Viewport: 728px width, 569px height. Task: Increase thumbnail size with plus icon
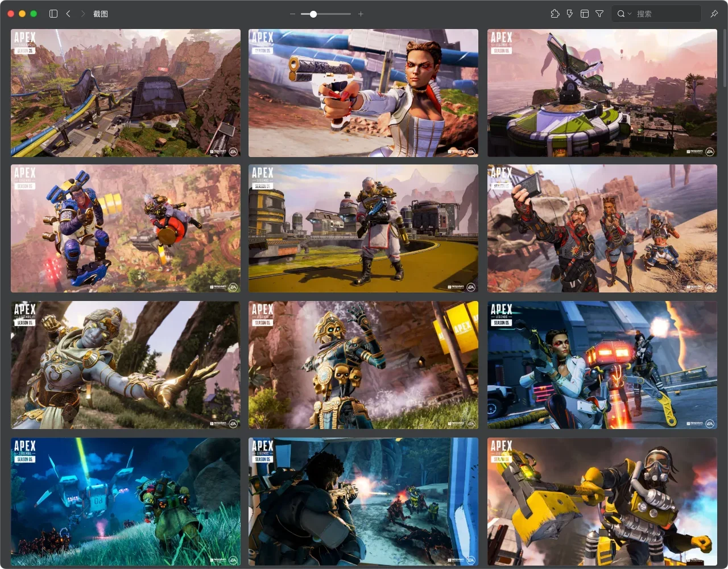pyautogui.click(x=361, y=14)
